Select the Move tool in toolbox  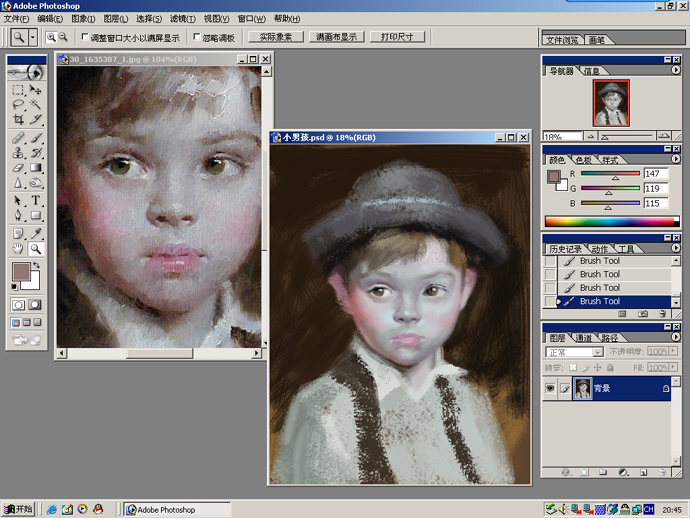pyautogui.click(x=35, y=90)
